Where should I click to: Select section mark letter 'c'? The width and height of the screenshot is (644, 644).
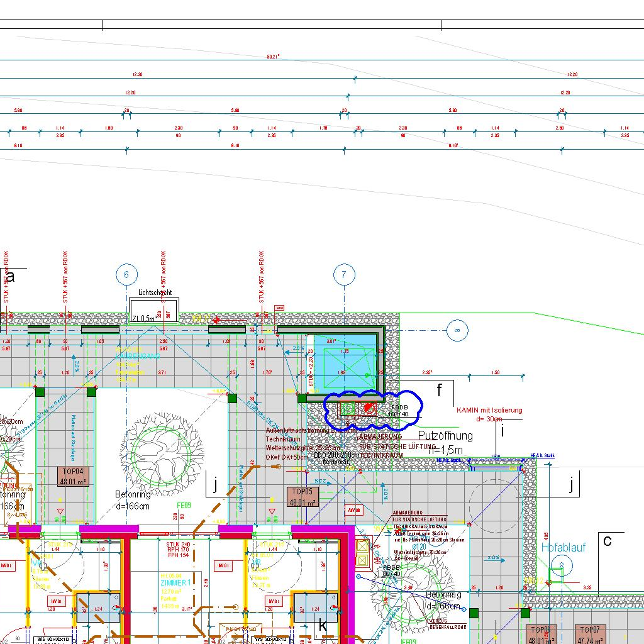tap(608, 540)
